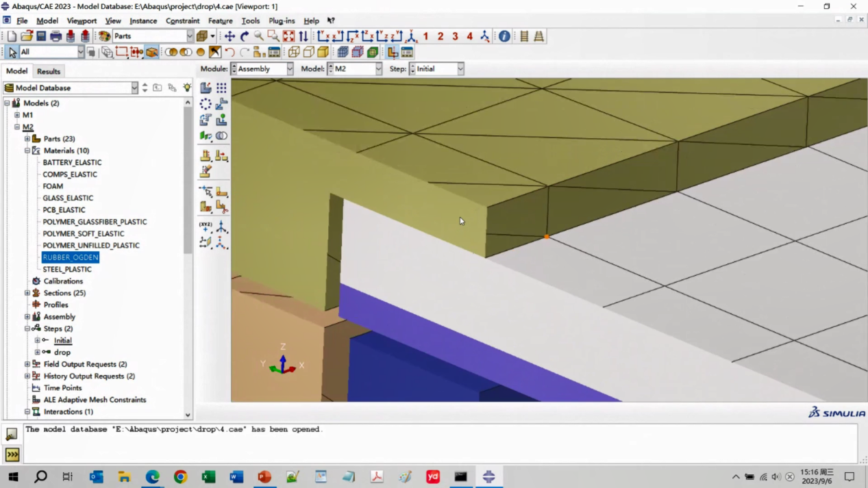
Task: Select the BATTERY_ELASTIC material
Action: (x=72, y=163)
